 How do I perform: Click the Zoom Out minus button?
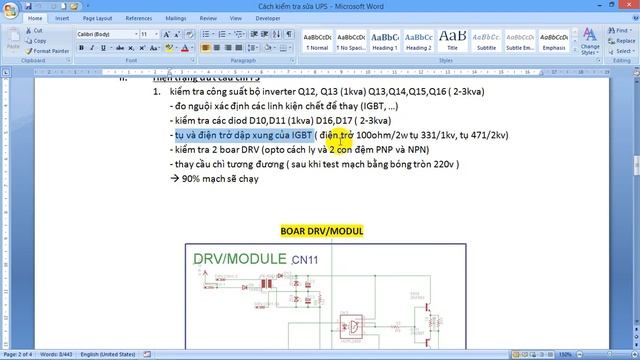(x=579, y=354)
